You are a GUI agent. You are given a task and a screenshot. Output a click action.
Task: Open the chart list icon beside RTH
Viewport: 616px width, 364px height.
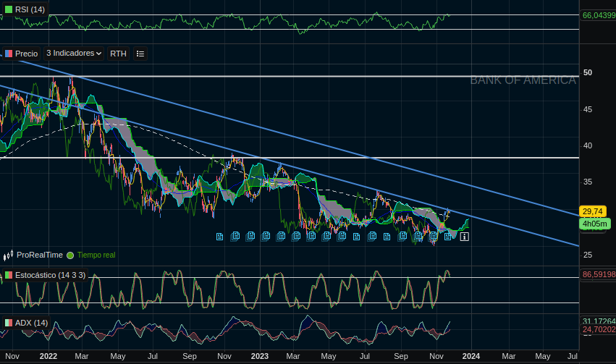pos(140,54)
